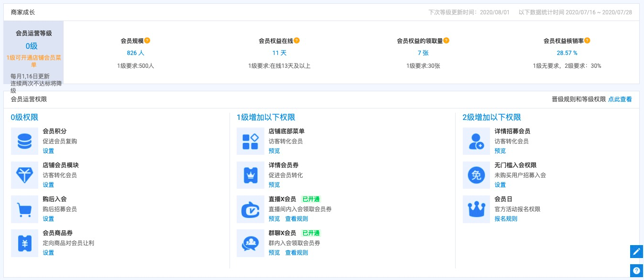The width and height of the screenshot is (644, 280).
Task: Click the 会员日 crown icon
Action: 476,209
